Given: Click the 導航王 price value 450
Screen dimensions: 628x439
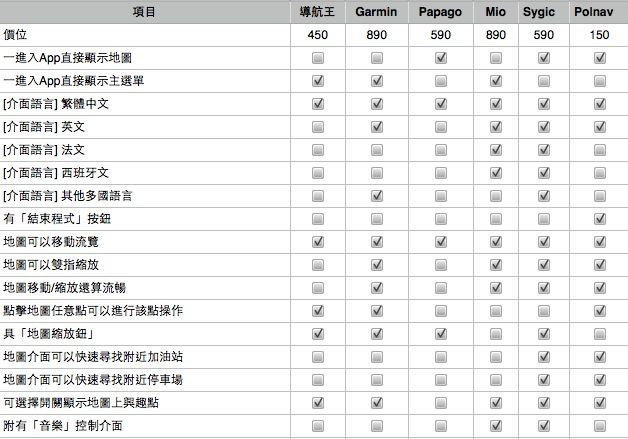Looking at the screenshot, I should [318, 35].
